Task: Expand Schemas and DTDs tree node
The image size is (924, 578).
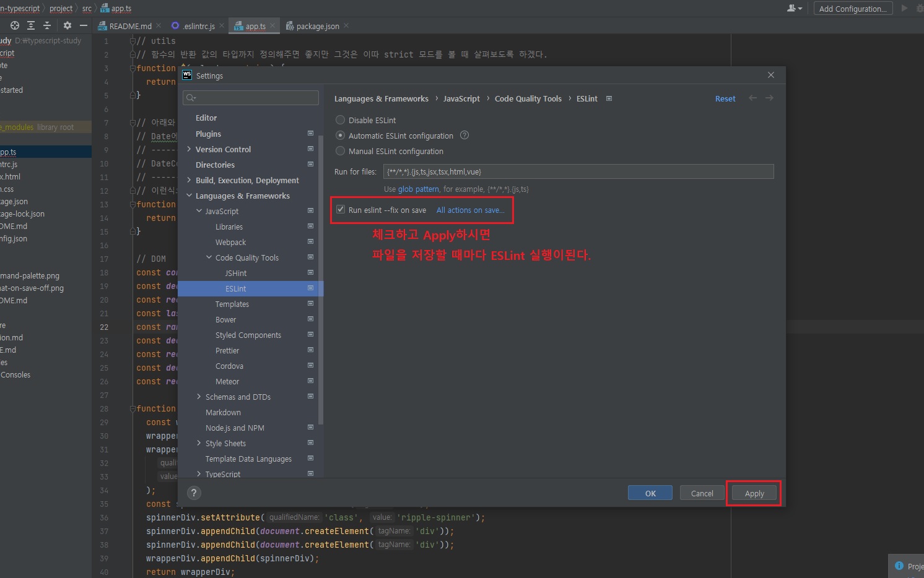Action: (199, 397)
